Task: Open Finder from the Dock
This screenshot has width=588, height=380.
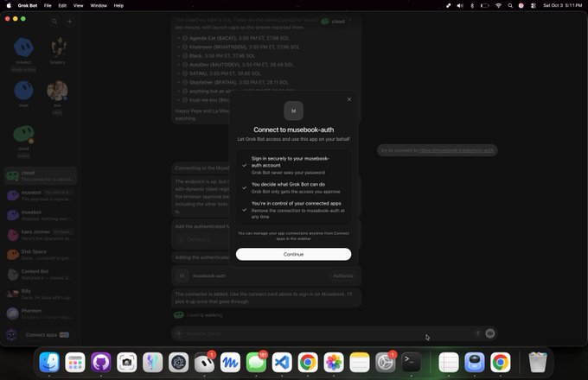Action: point(49,363)
